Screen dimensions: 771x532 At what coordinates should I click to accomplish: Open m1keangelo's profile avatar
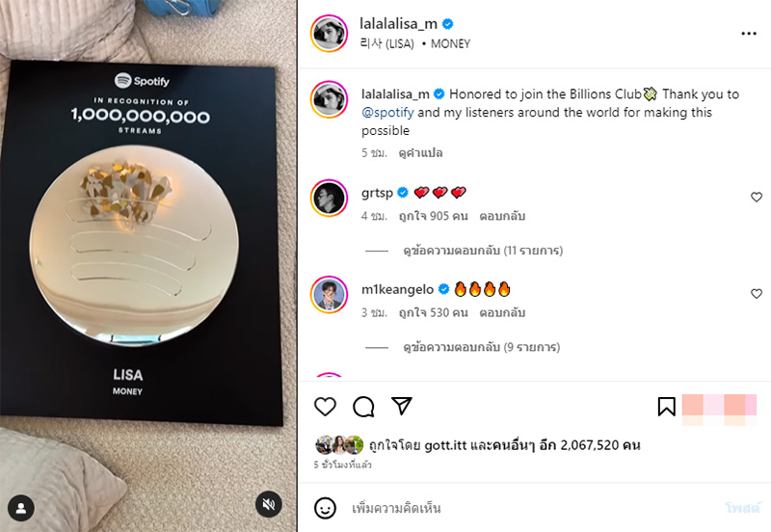click(x=329, y=295)
